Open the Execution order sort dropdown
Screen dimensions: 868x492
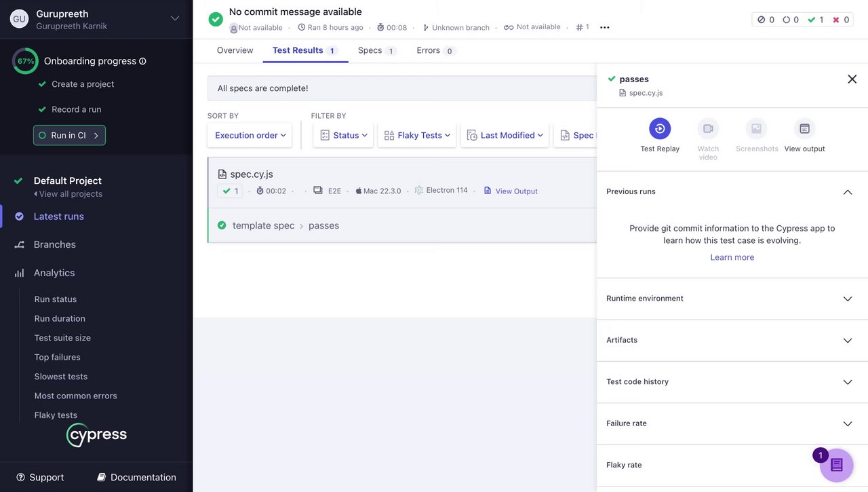[250, 135]
